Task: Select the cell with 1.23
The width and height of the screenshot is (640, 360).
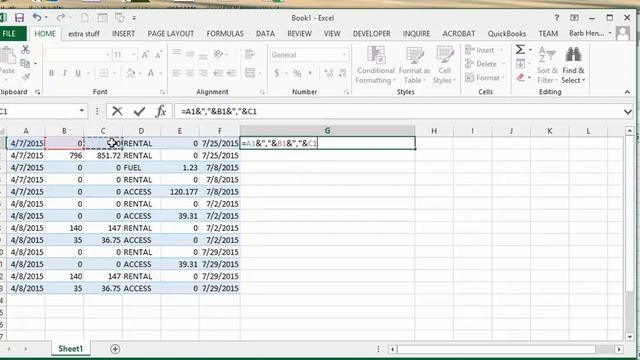Action: point(180,167)
